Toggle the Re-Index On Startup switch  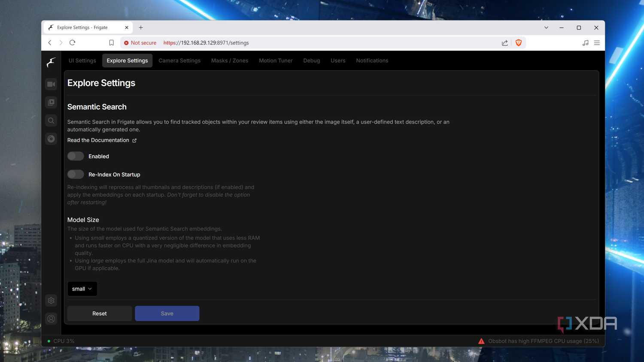coord(76,174)
